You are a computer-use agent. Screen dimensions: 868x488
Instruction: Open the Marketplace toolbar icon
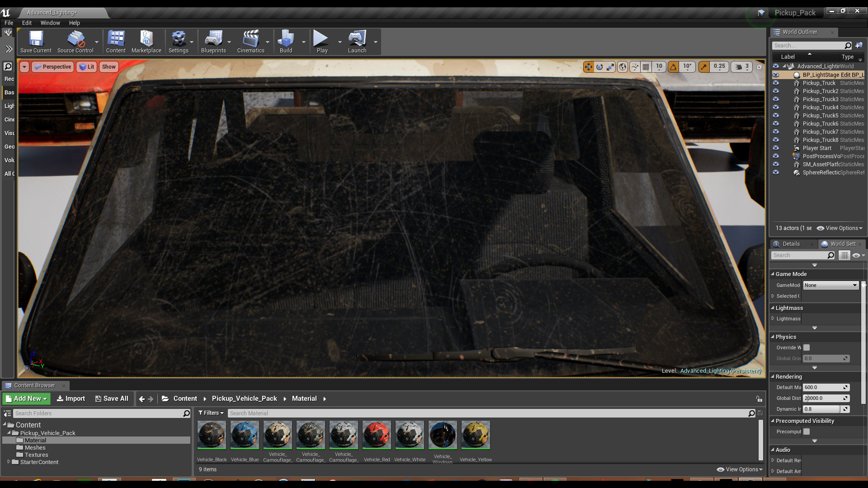click(x=146, y=40)
